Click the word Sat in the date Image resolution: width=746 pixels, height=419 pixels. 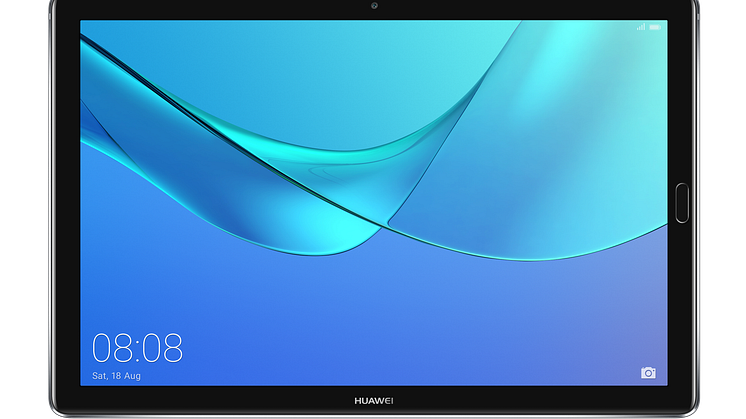(x=100, y=376)
